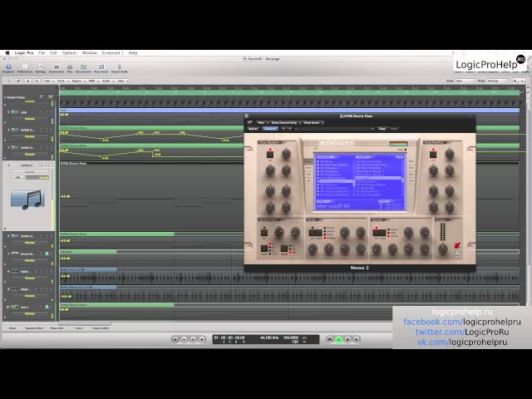
Task: Expand the Global Tracks disclosure triangle
Action: [5, 97]
